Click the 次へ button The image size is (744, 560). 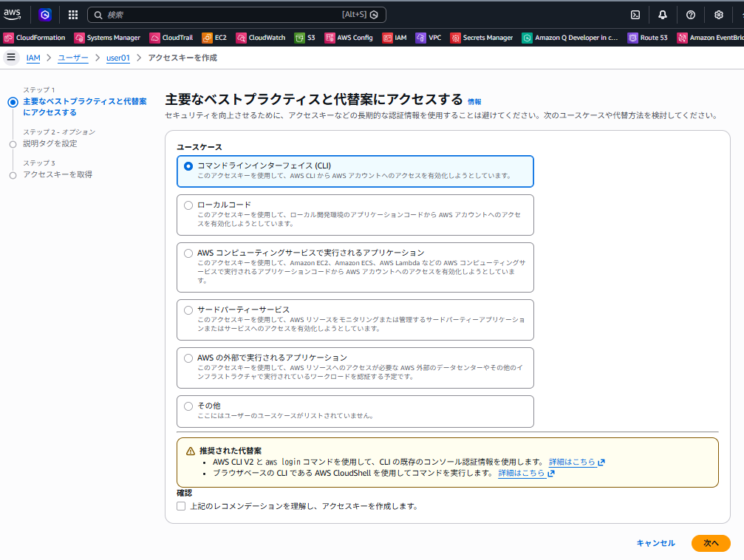tap(711, 544)
